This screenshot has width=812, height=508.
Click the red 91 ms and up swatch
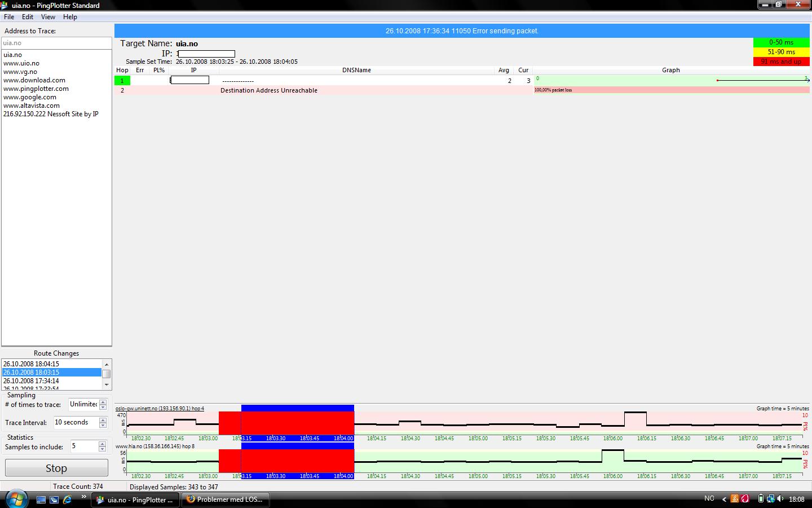click(x=781, y=62)
